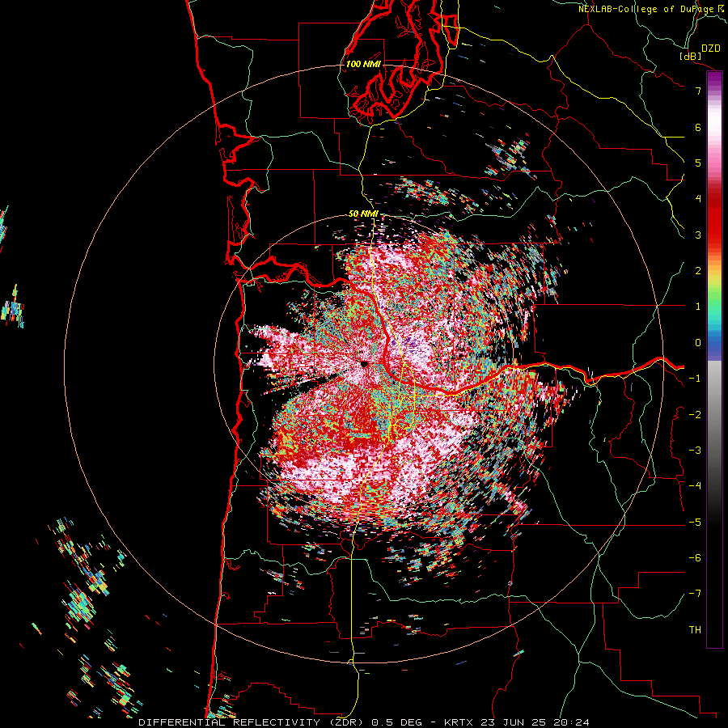Click the black radar site dot at center
Viewport: 728px width, 728px height.
tap(365, 364)
